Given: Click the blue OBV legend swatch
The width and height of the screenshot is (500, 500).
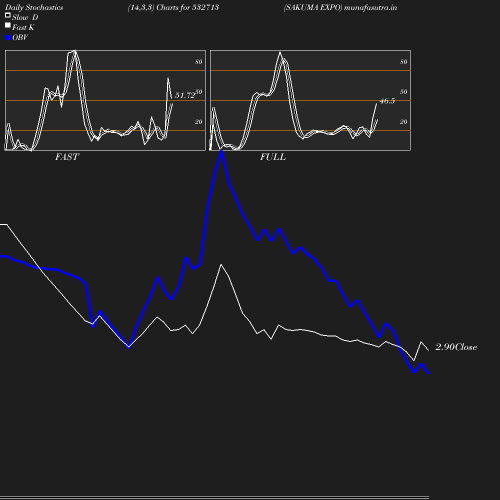Looking at the screenshot, I should pos(8,38).
